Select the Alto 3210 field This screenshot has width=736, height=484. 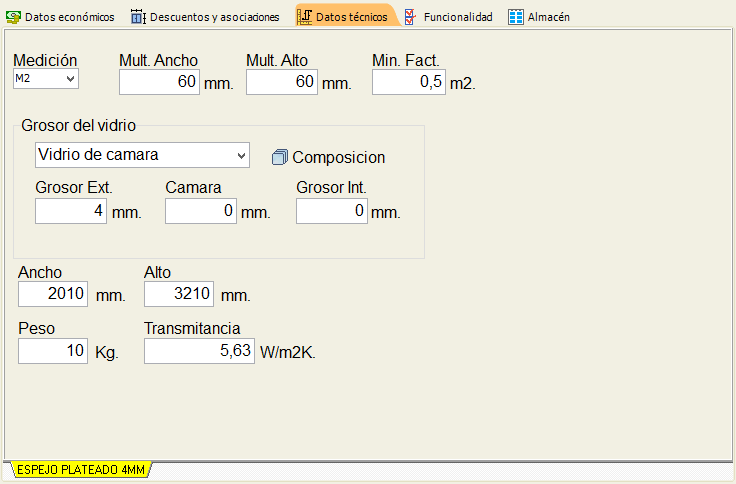click(179, 294)
